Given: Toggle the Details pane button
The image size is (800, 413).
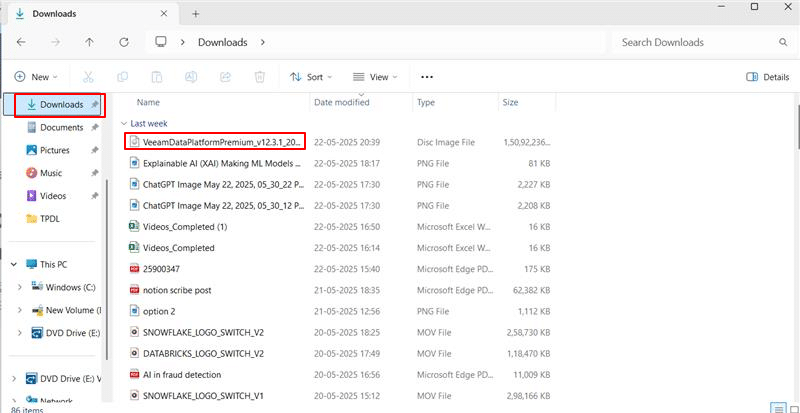Looking at the screenshot, I should click(x=767, y=77).
